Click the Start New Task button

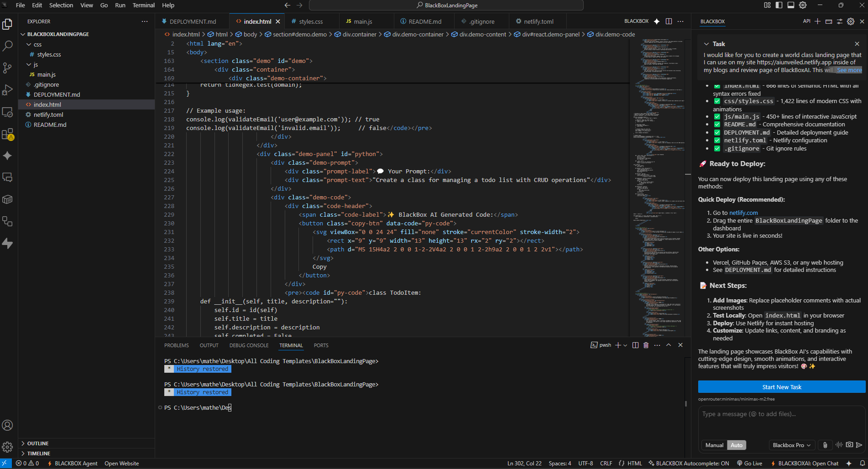click(x=781, y=386)
